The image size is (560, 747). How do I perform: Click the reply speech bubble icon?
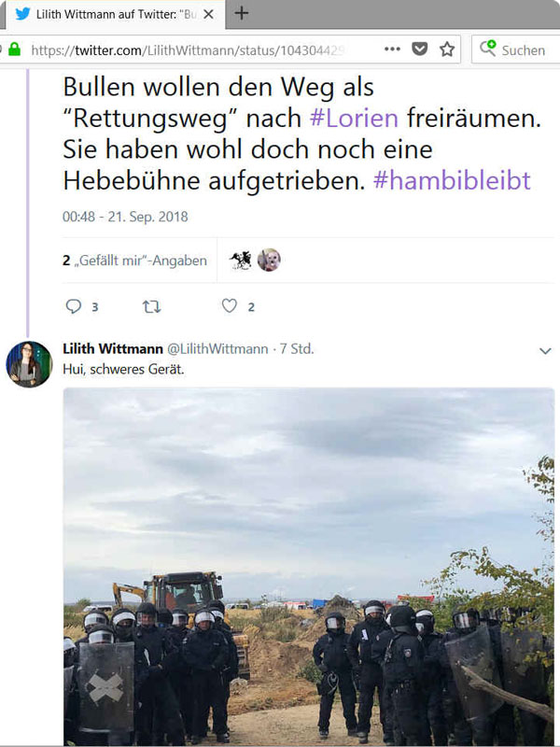click(73, 306)
